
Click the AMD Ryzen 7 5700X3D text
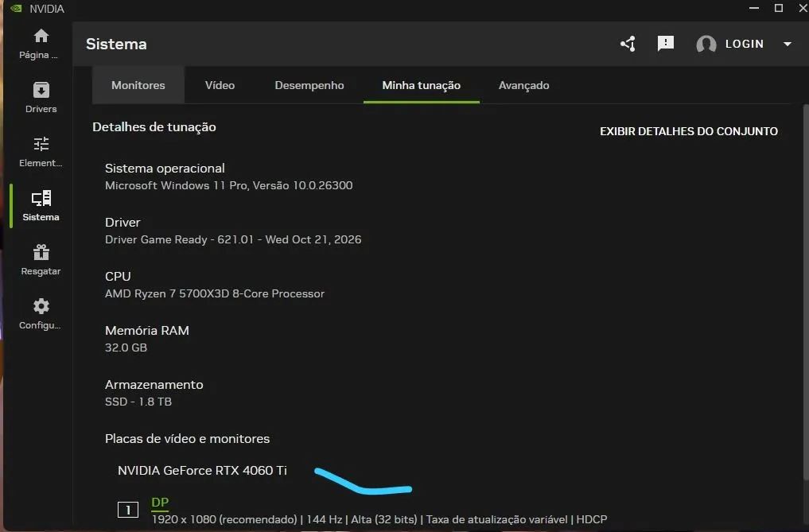click(x=215, y=293)
